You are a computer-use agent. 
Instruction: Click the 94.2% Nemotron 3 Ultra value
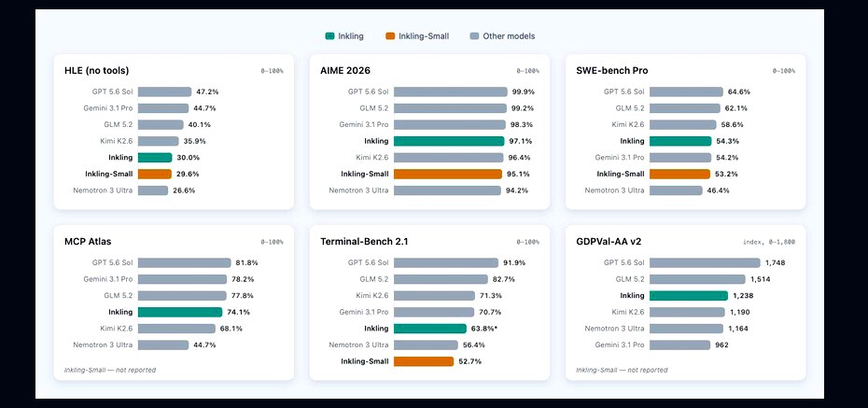(517, 190)
